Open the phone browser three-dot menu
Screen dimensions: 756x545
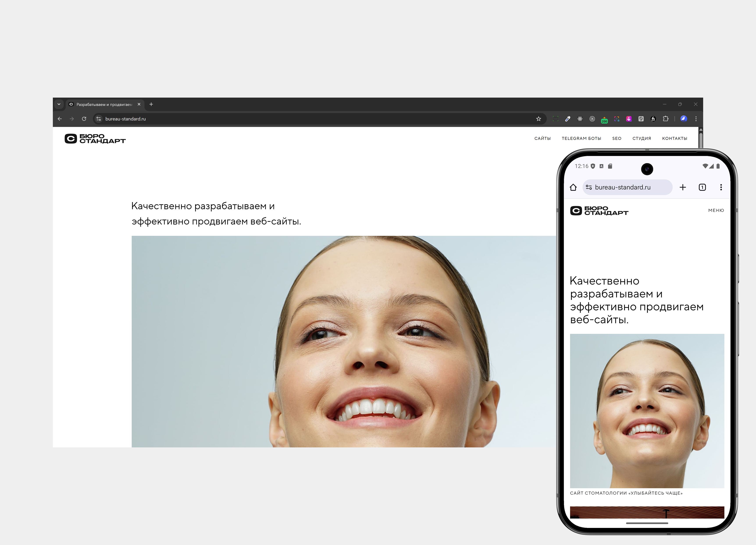click(721, 187)
